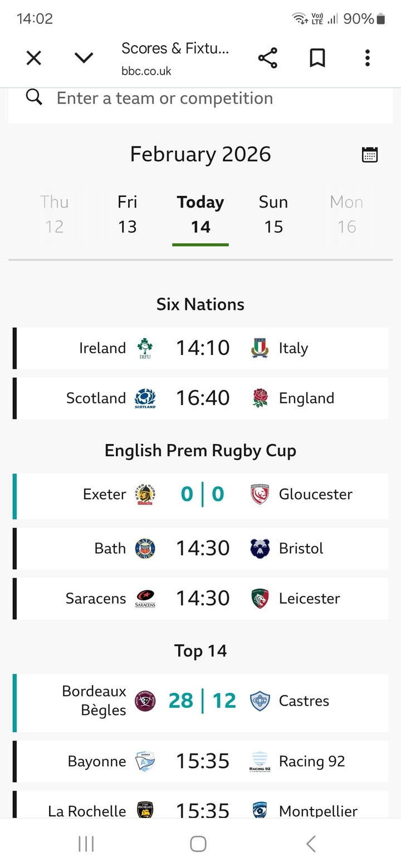The width and height of the screenshot is (401, 868).
Task: Bookmark this BBC page
Action: [317, 58]
